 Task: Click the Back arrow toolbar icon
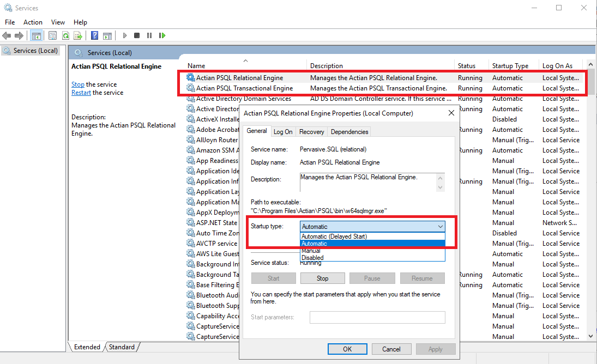click(7, 36)
